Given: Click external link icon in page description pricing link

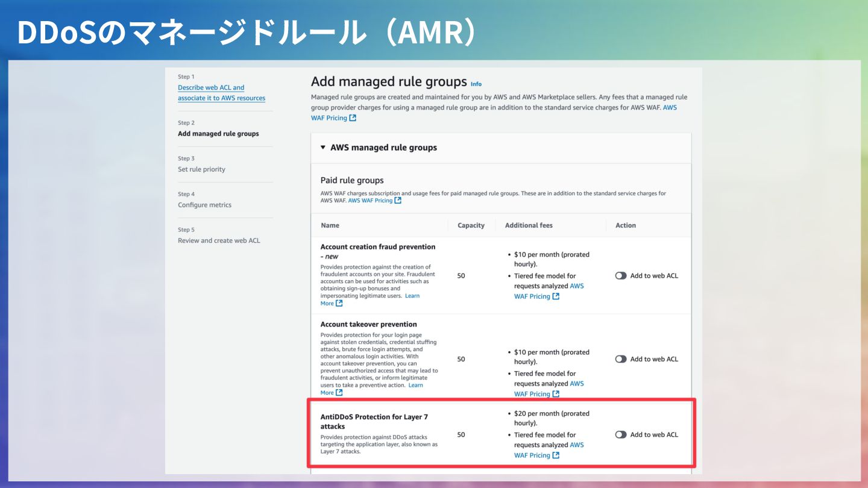Looking at the screenshot, I should click(x=353, y=118).
